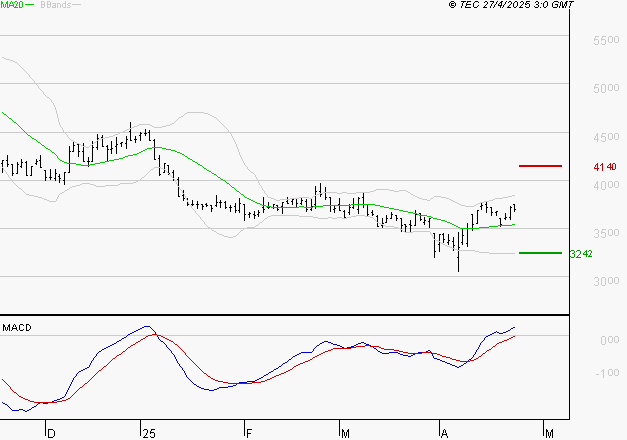This screenshot has width=627, height=440.
Task: Click the red 4140 resistance line marker
Action: click(x=539, y=166)
